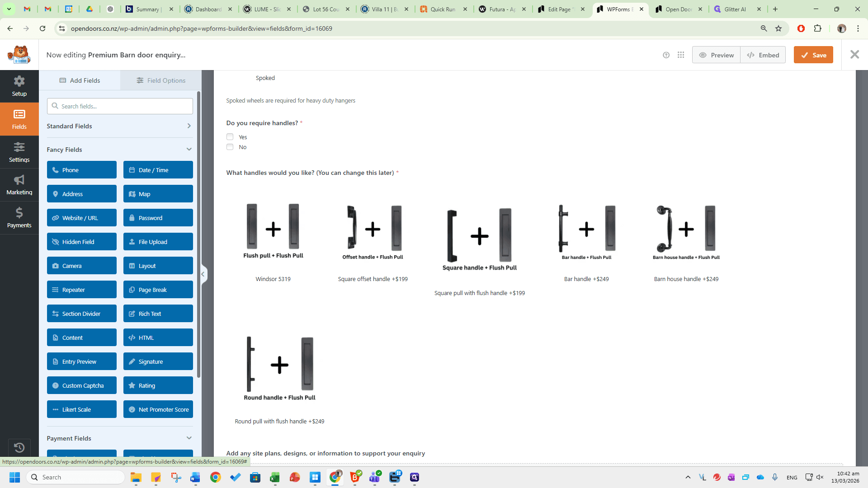This screenshot has width=868, height=488.
Task: Close the form builder with X
Action: 854,55
